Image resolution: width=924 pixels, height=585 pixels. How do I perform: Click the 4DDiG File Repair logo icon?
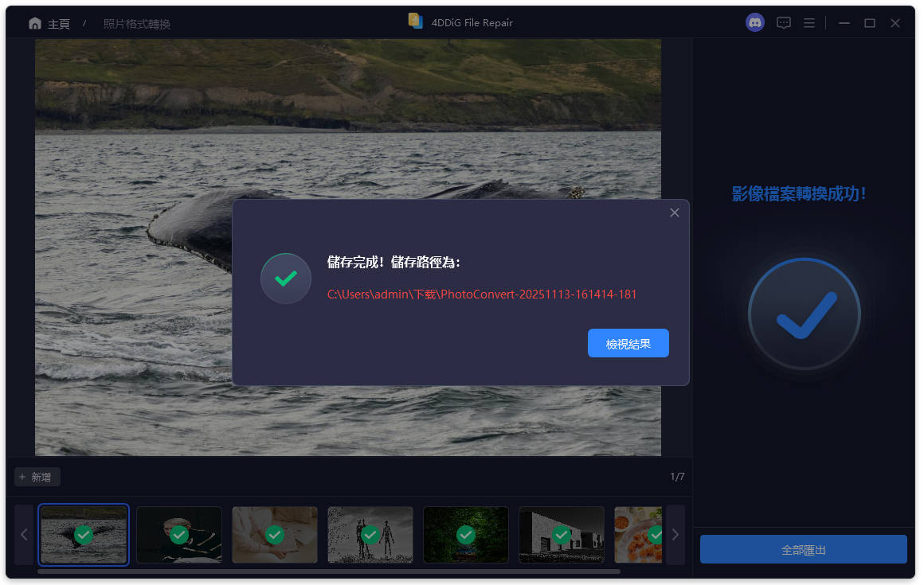[x=416, y=22]
